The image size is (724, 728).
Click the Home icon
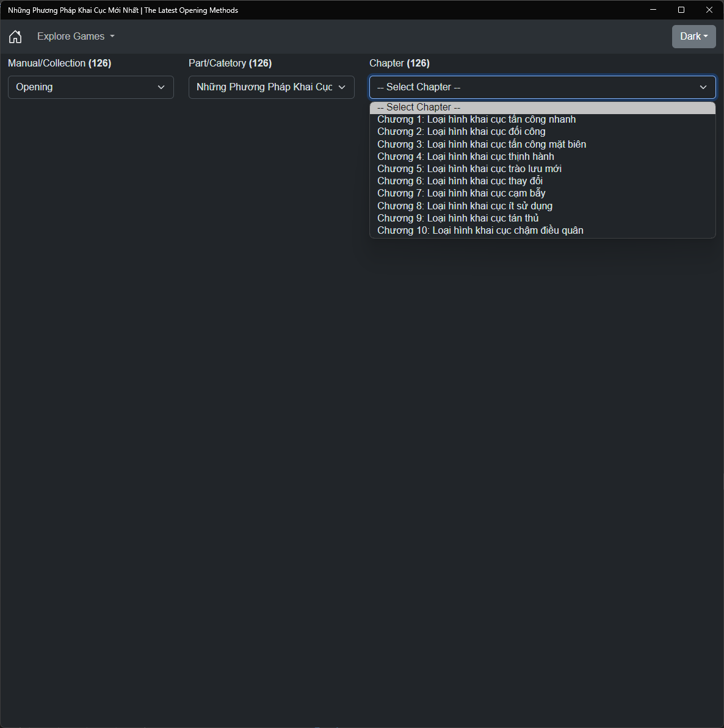point(15,37)
